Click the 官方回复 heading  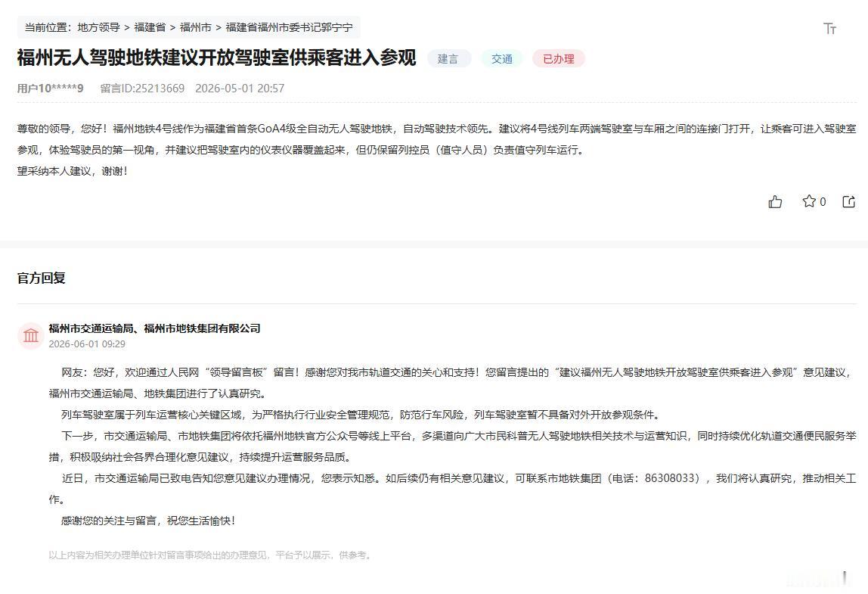pos(42,278)
